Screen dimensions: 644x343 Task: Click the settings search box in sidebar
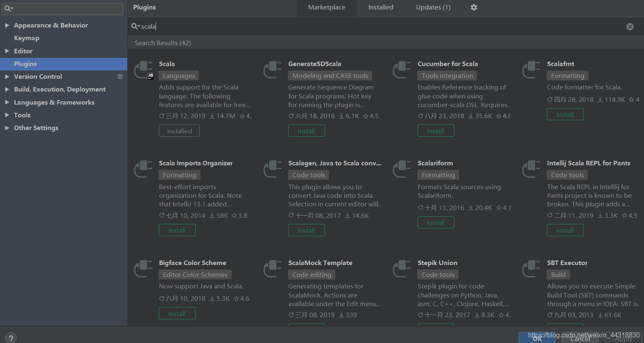click(x=62, y=9)
